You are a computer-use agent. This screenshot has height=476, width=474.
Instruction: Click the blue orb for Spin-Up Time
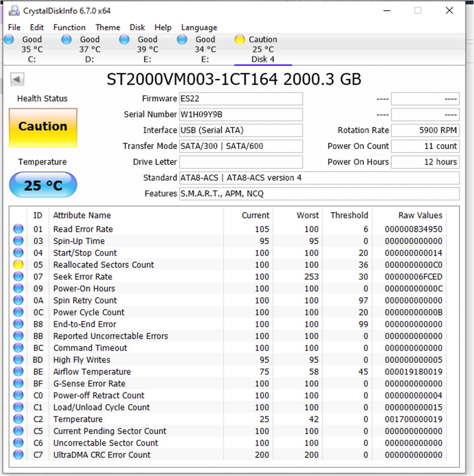[x=18, y=241]
